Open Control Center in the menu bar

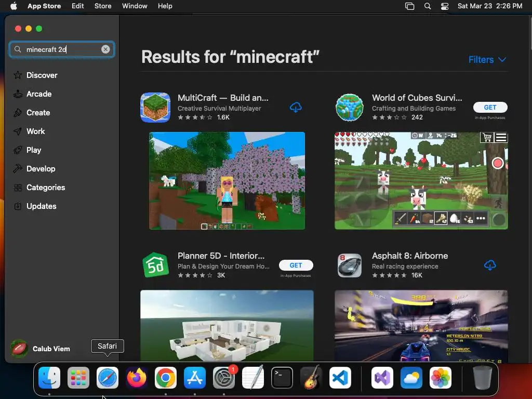445,6
